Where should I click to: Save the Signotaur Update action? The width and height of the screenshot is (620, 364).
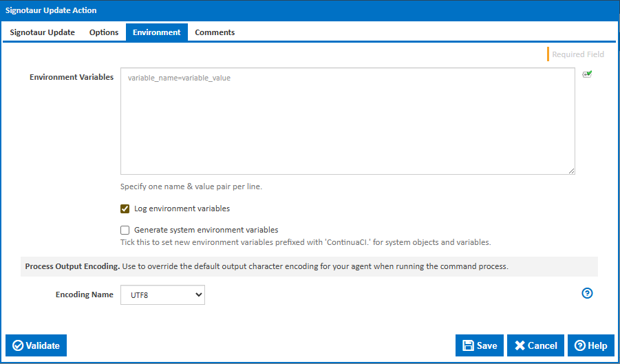coord(480,345)
